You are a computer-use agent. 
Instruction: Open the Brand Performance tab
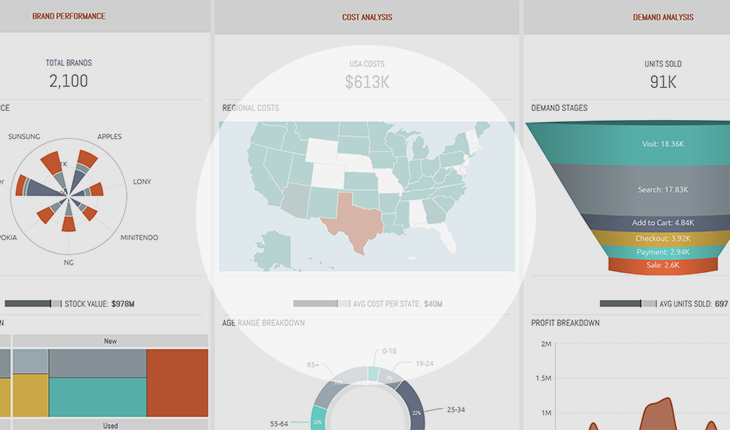[x=68, y=16]
